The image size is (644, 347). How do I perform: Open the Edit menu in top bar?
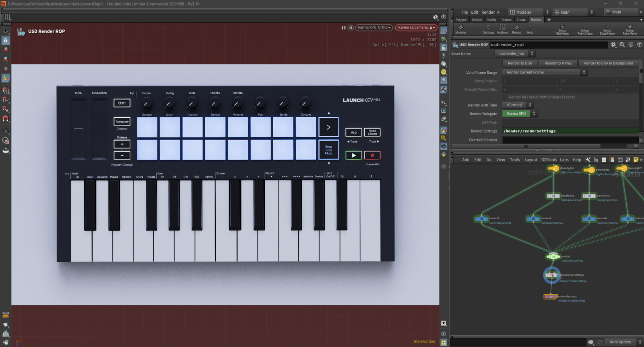tap(475, 12)
